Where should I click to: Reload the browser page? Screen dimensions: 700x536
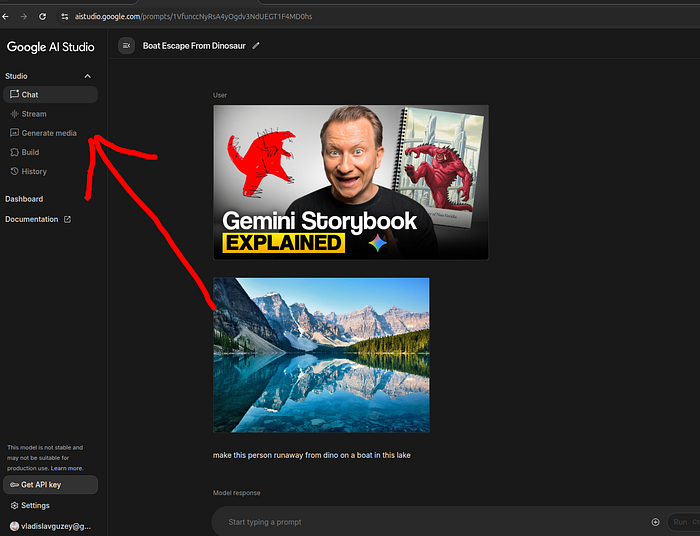click(42, 17)
